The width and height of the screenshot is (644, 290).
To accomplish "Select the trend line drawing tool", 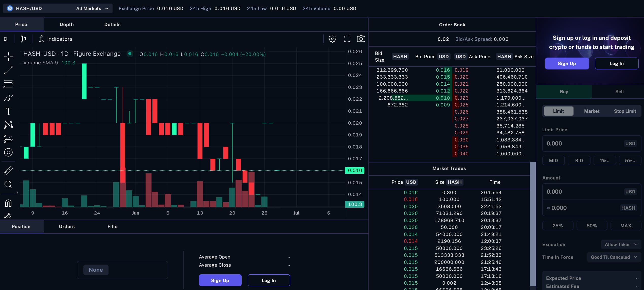I will click(x=8, y=70).
